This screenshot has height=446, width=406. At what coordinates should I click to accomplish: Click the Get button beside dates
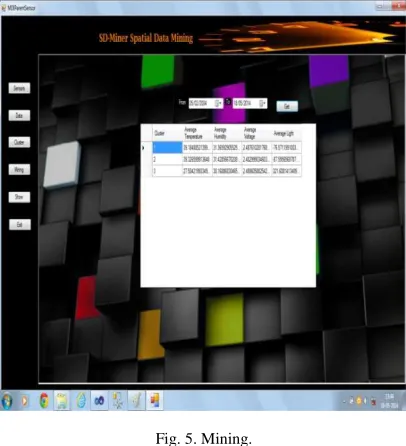(287, 106)
